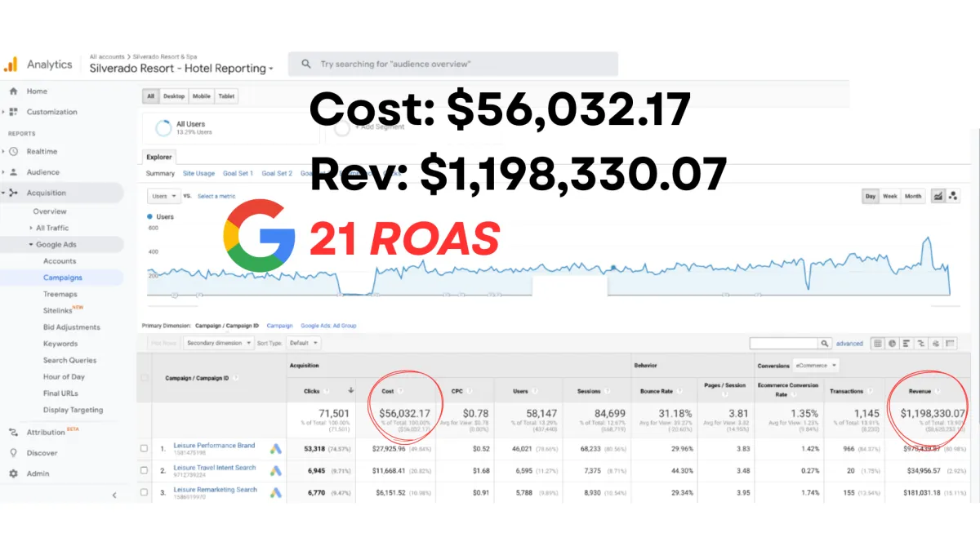Select the Tablet device filter
The height and width of the screenshot is (551, 980).
[x=226, y=96]
